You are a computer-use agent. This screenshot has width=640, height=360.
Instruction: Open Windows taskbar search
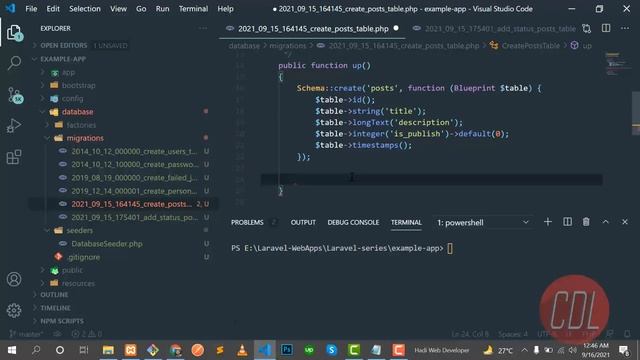36,350
